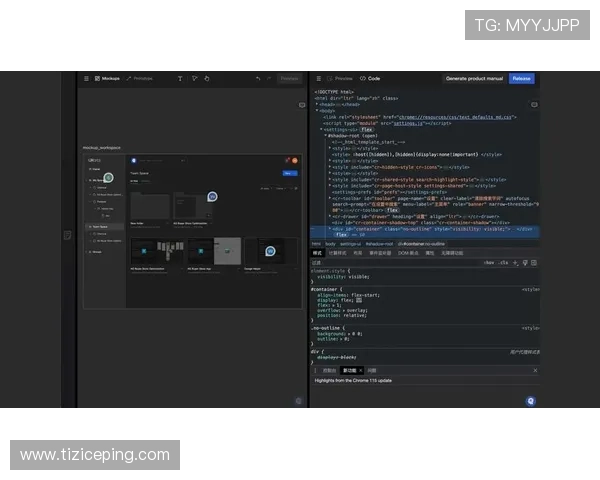Expand the body element node
The width and height of the screenshot is (600, 480).
[x=317, y=110]
